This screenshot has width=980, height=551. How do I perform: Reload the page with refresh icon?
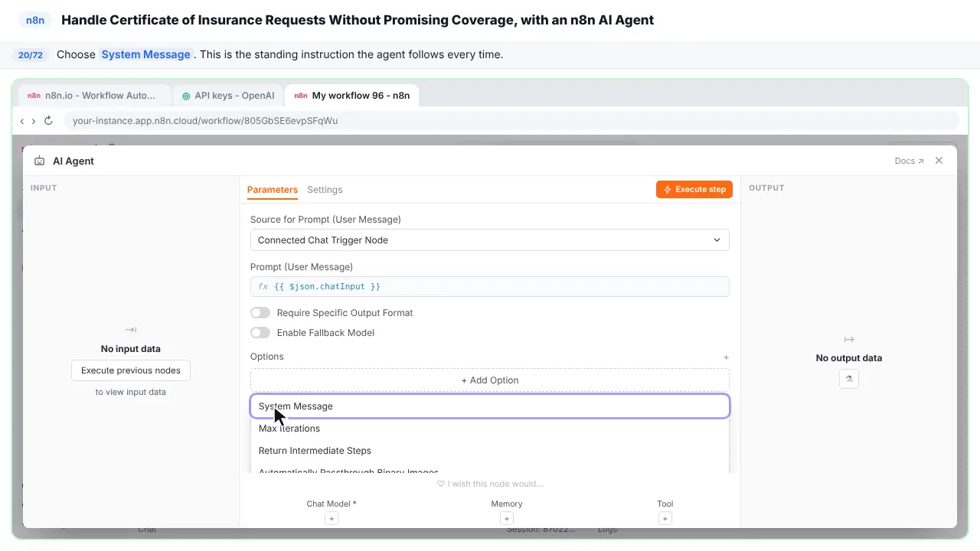49,121
